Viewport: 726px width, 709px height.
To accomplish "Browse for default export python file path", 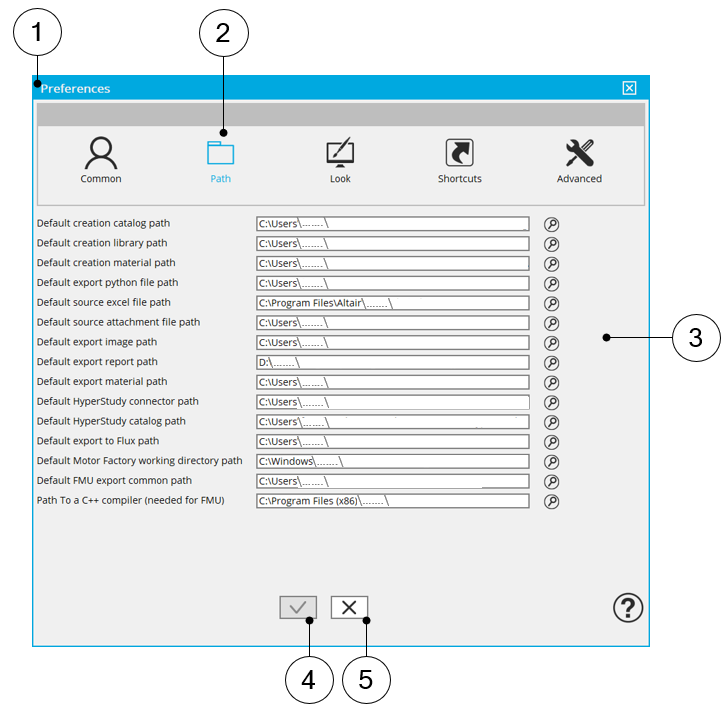I will (551, 283).
